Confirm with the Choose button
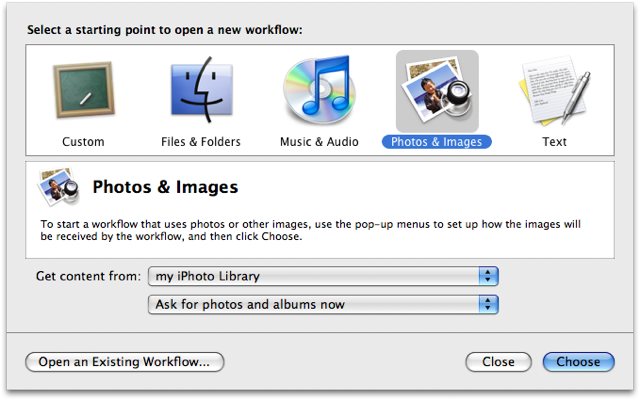Screen dimensions: 640x400 click(x=578, y=362)
